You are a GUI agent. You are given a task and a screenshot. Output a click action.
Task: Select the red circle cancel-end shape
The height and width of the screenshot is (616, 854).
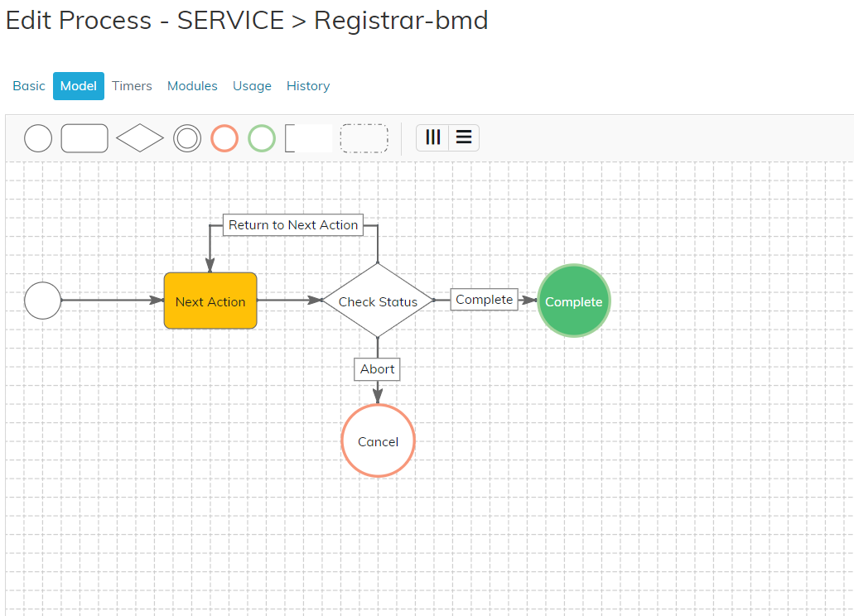pyautogui.click(x=224, y=138)
